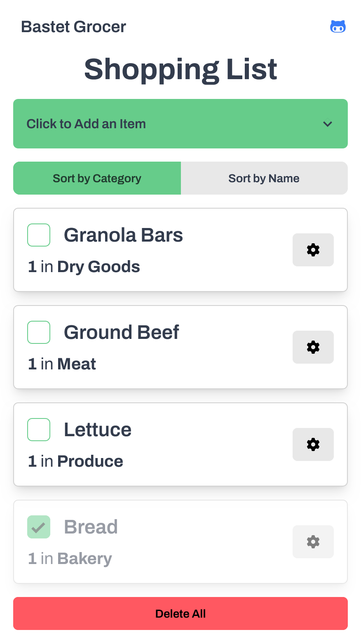361x644 pixels.
Task: Click the greyed-out Bread item name
Action: (x=91, y=527)
